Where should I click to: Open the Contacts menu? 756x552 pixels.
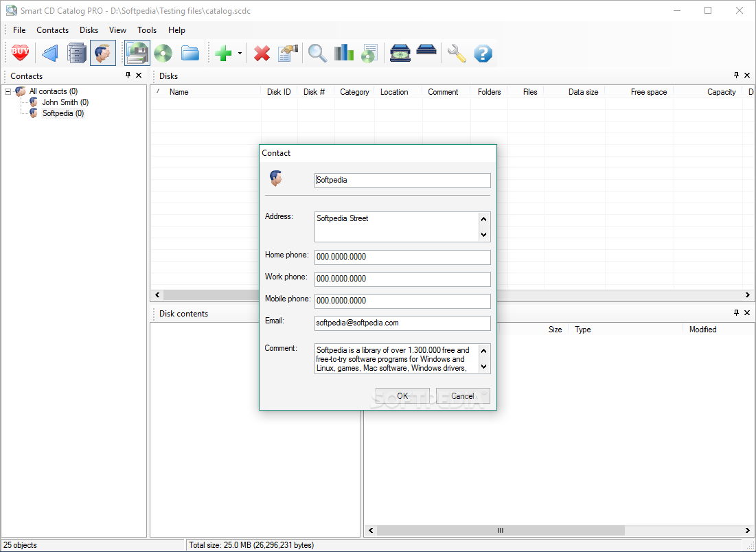(x=53, y=30)
